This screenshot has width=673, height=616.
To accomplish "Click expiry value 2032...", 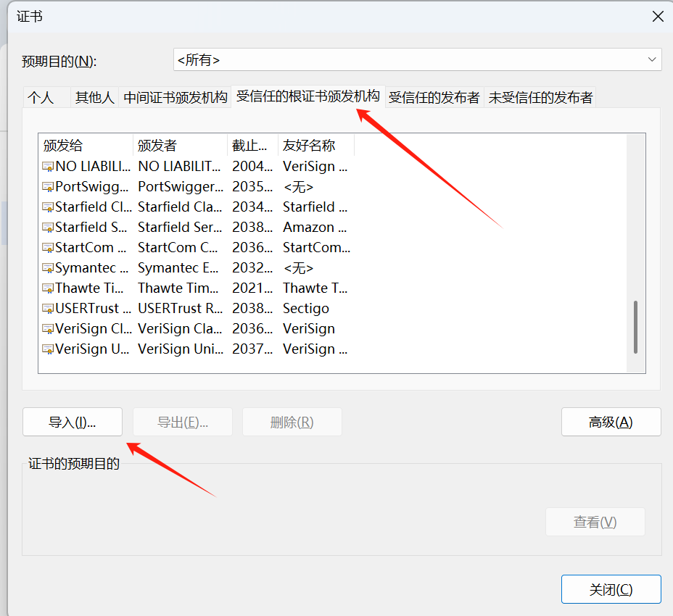I will tap(252, 267).
